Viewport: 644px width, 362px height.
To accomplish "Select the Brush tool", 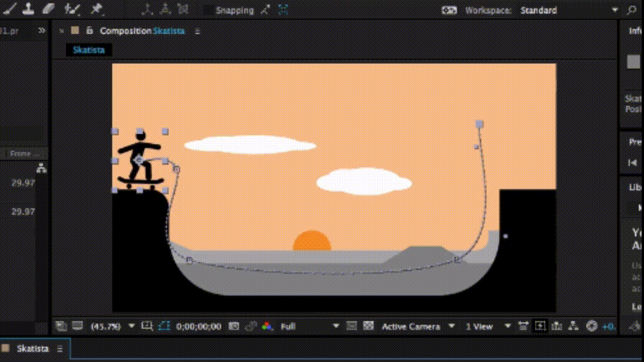I will click(9, 9).
